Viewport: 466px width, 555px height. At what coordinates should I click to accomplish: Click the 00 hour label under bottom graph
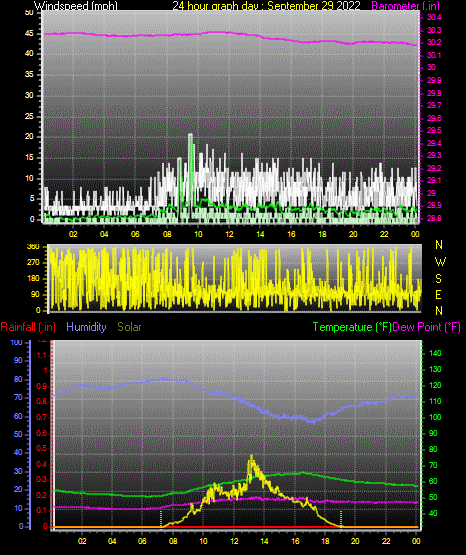(x=416, y=542)
